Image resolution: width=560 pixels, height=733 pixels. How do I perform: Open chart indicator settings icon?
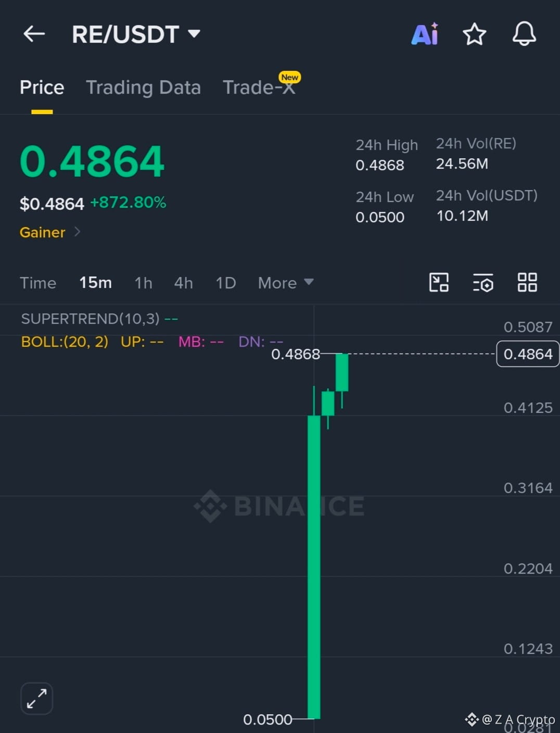coord(483,283)
